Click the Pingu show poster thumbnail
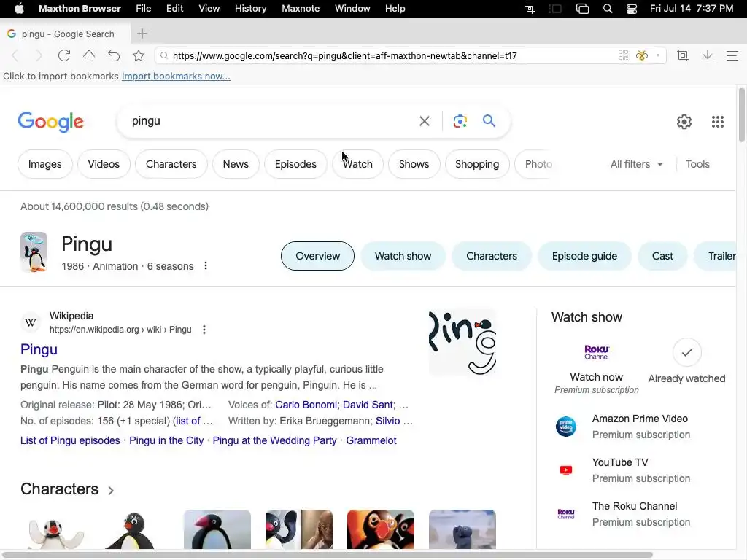This screenshot has width=747, height=560. [34, 252]
